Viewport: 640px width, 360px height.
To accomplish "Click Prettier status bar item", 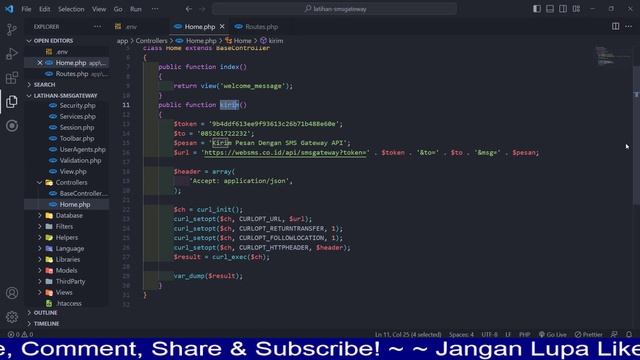I will coord(589,334).
